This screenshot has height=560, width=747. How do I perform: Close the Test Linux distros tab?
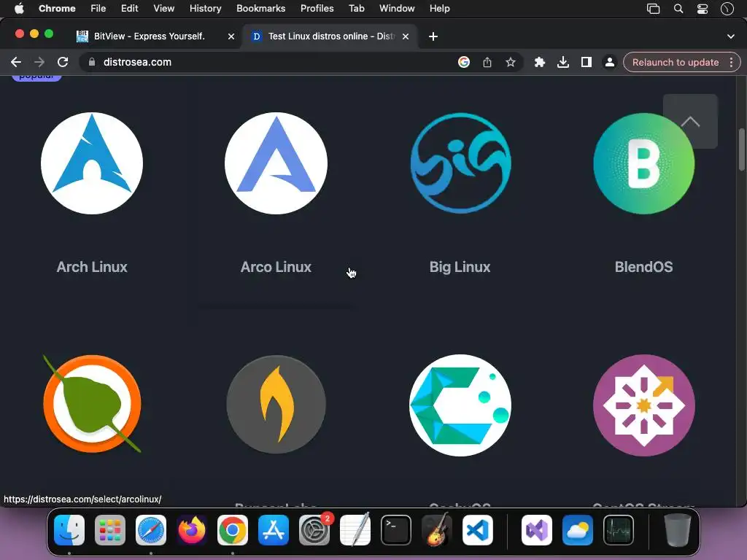click(x=406, y=36)
